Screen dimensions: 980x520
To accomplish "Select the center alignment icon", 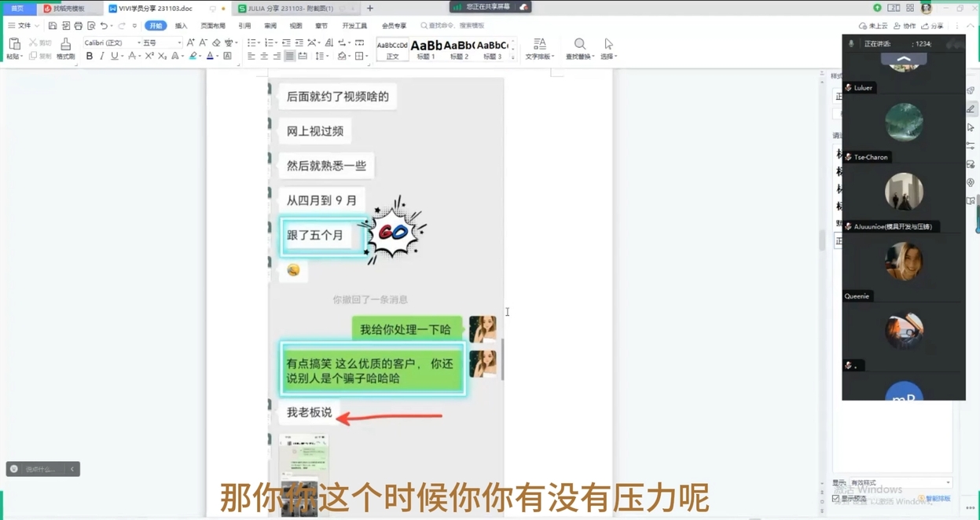I will (262, 55).
